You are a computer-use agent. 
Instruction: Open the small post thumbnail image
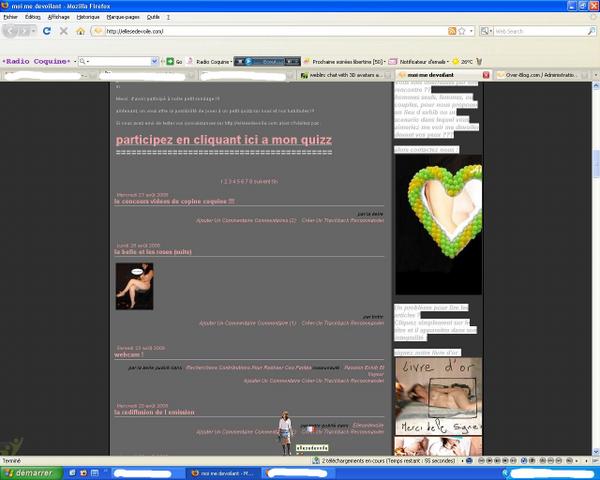coord(134,286)
